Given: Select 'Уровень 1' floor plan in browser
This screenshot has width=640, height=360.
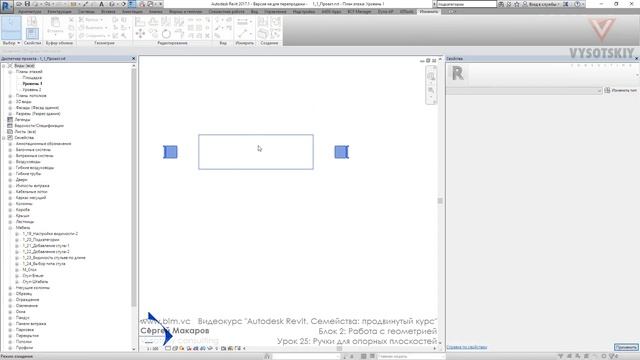Looking at the screenshot, I should (x=32, y=84).
